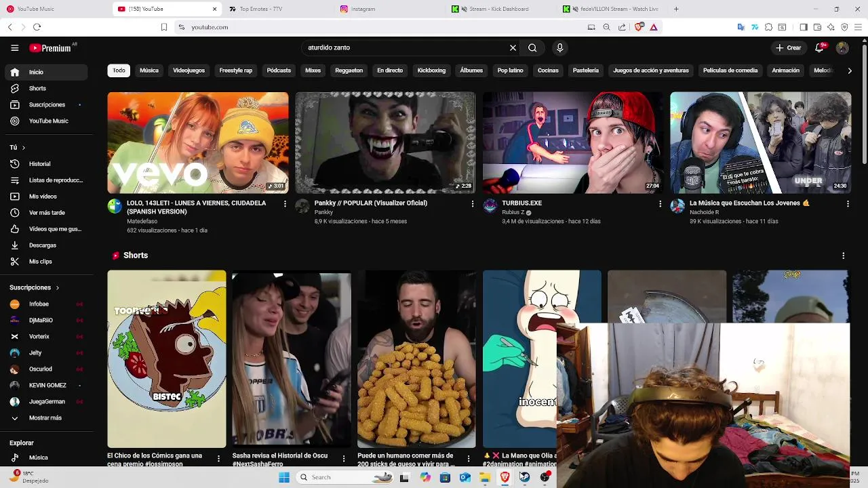Open Listas de reproducción in sidebar
The height and width of the screenshot is (488, 868).
(x=46, y=180)
